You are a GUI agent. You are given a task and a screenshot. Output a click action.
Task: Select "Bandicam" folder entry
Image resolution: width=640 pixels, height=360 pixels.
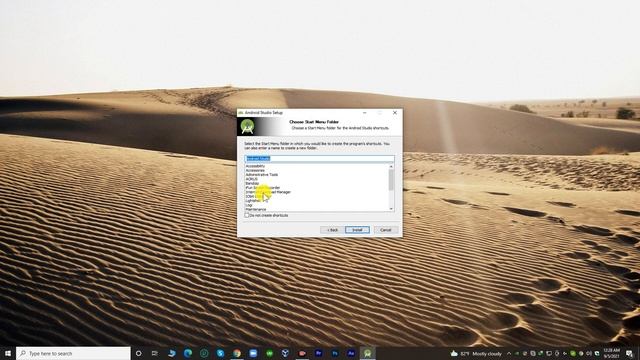[252, 183]
